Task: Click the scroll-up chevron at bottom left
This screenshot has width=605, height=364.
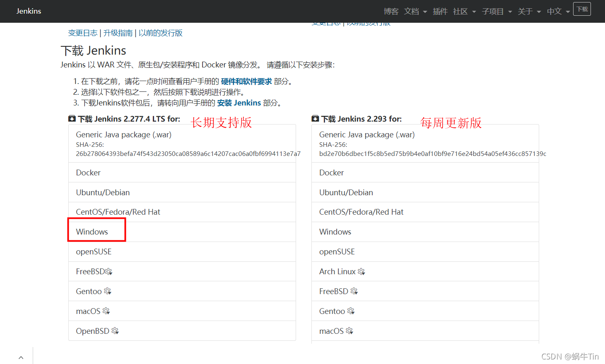Action: point(21,357)
